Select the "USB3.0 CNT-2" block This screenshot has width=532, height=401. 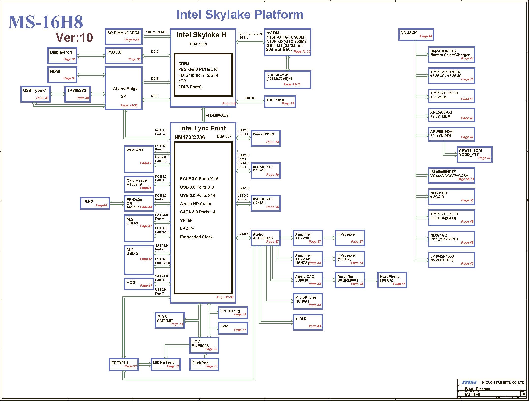pos(266,171)
